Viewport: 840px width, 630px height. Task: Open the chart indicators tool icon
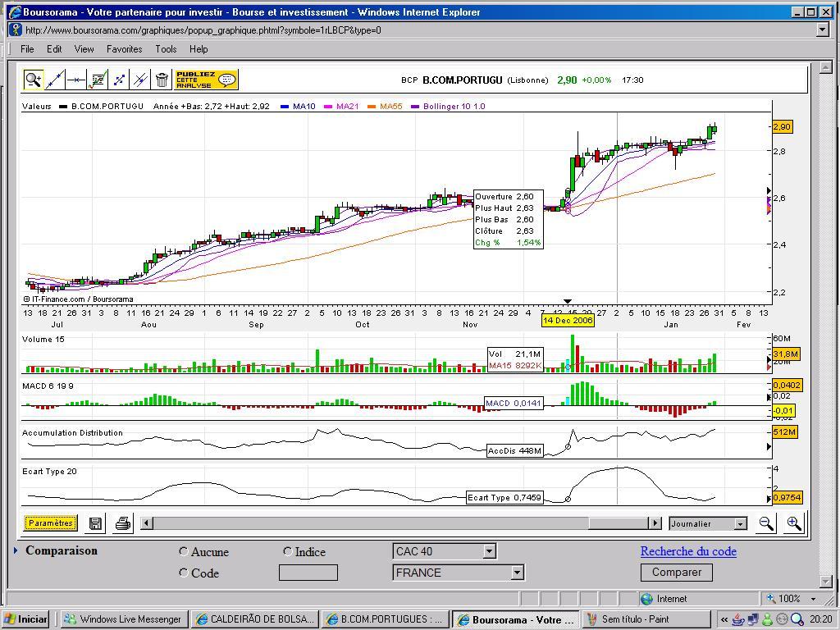coord(98,80)
